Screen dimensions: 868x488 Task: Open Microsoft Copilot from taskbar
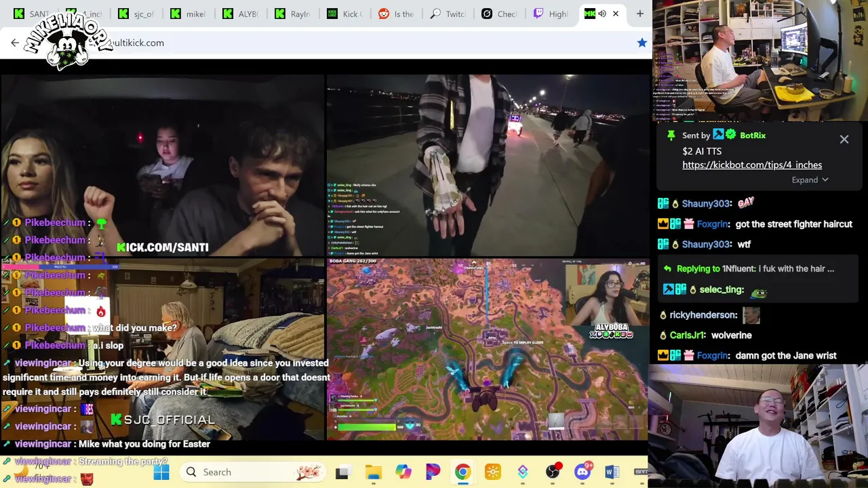[403, 472]
